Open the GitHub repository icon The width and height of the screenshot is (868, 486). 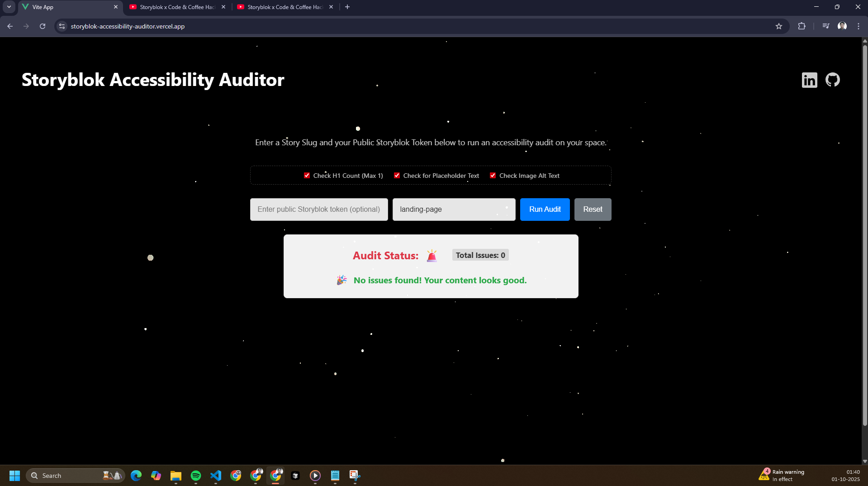(832, 80)
